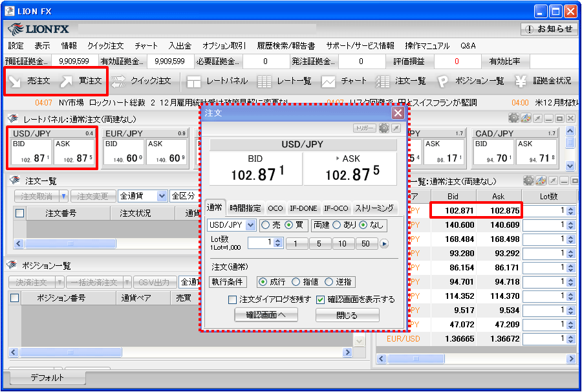The width and height of the screenshot is (582, 392).
Task: Click the 確認画面へ button
Action: (x=266, y=315)
